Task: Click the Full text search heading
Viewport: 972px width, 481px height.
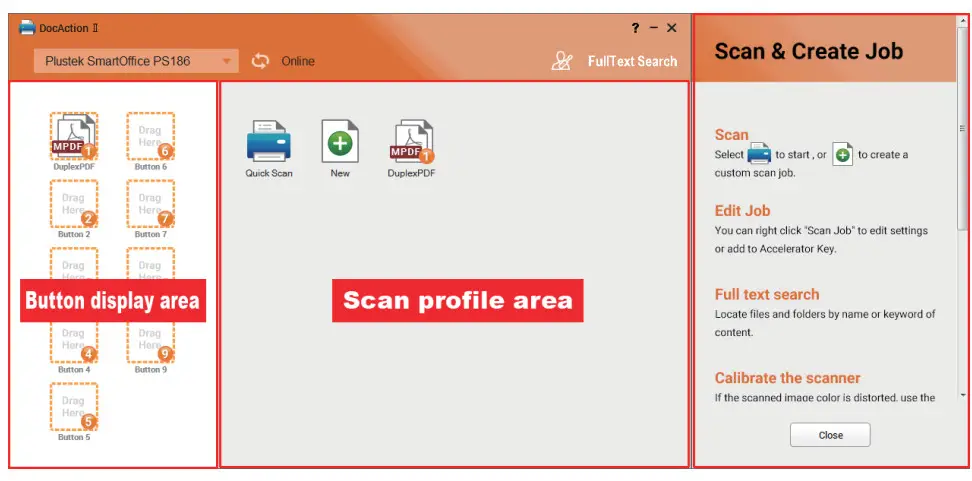Action: (767, 294)
